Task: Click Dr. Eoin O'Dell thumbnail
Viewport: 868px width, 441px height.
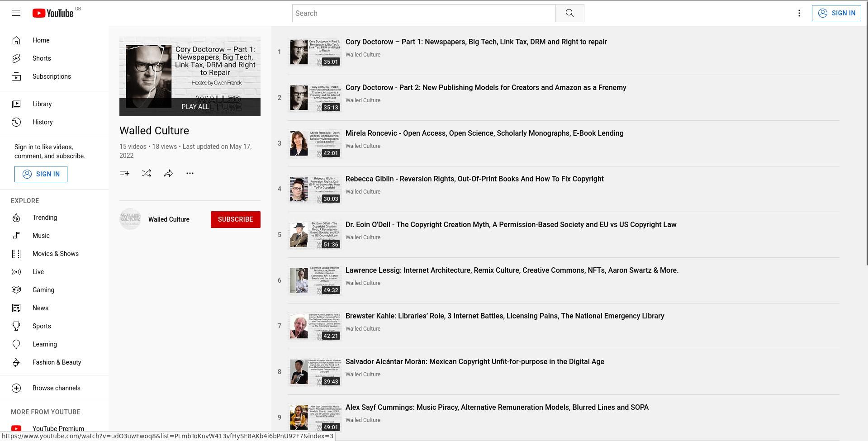Action: pos(315,235)
